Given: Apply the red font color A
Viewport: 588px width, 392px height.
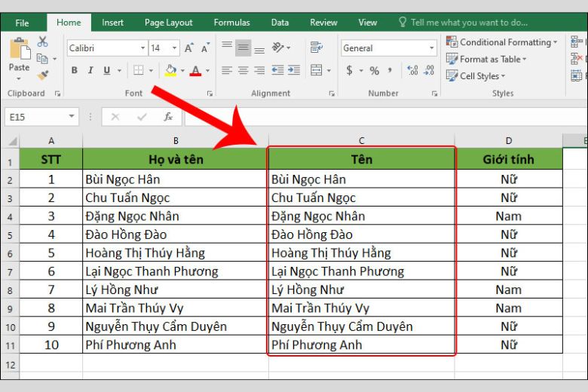Looking at the screenshot, I should click(x=195, y=70).
